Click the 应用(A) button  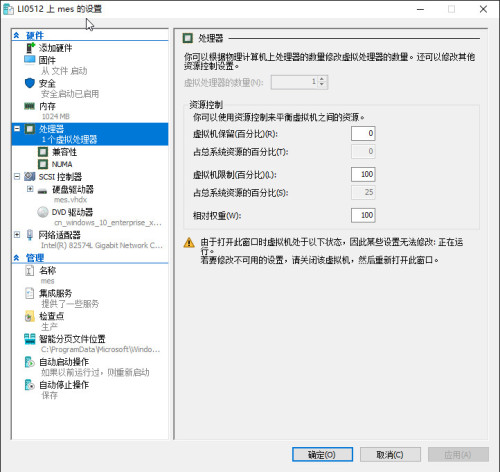pos(458,455)
